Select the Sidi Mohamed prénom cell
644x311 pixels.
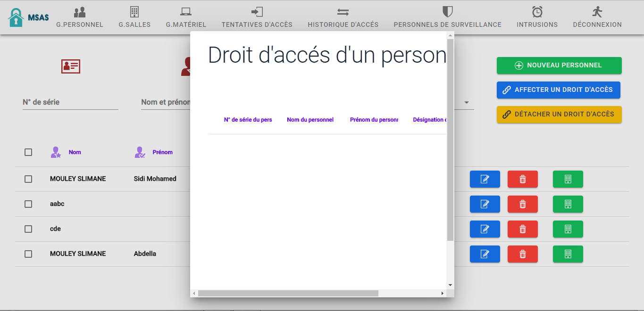[155, 179]
